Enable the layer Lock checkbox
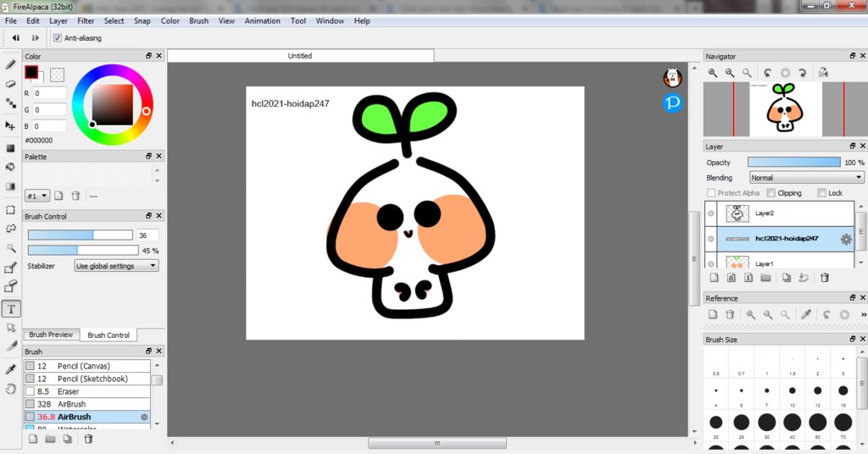The height and width of the screenshot is (454, 868). coord(821,193)
